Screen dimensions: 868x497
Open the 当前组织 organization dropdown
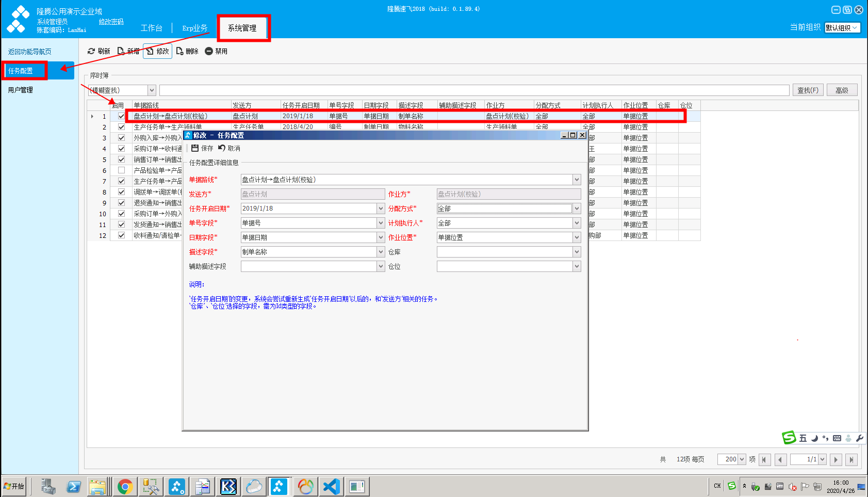[843, 28]
